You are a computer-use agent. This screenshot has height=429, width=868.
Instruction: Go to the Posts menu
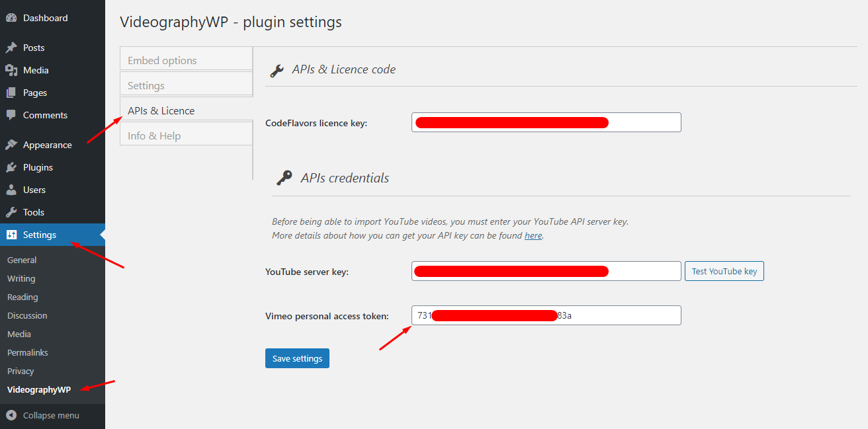coord(52,48)
